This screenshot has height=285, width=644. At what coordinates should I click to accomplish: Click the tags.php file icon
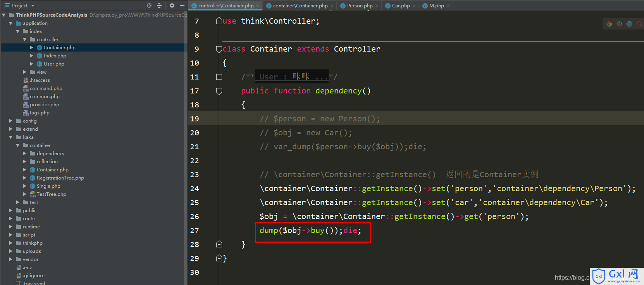click(26, 113)
